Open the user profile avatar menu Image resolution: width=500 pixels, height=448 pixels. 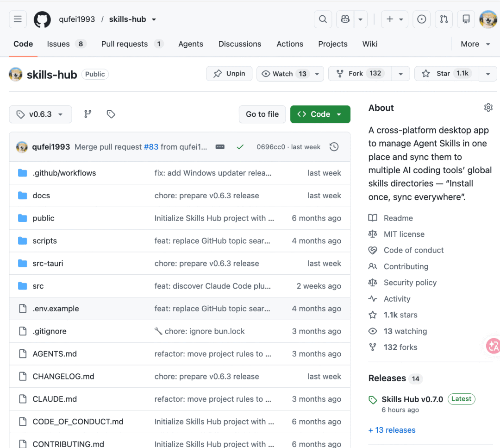(x=488, y=19)
